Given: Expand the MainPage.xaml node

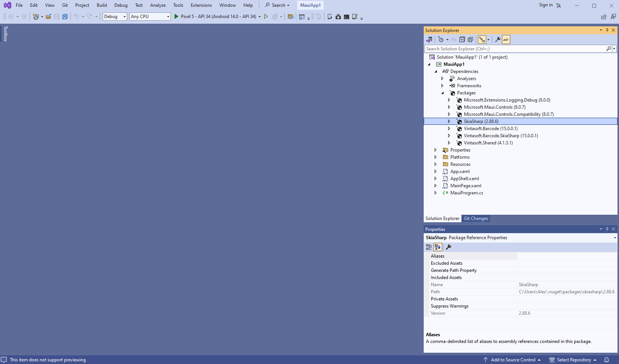Looking at the screenshot, I should (x=436, y=186).
